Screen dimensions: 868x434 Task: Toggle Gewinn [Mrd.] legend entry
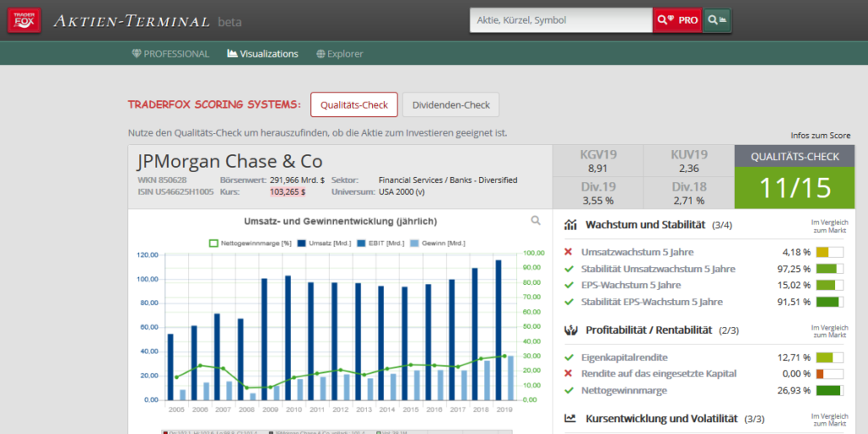pos(438,243)
